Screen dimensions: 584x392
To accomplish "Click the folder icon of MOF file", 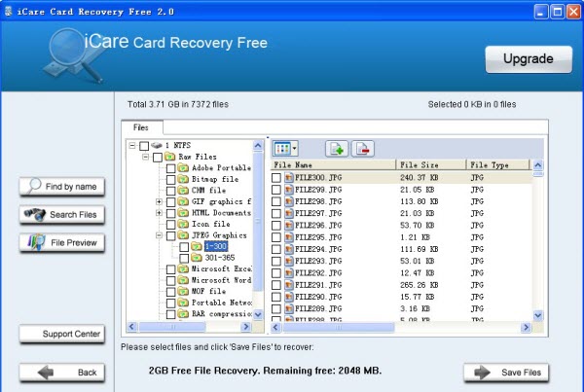I will click(x=183, y=291).
